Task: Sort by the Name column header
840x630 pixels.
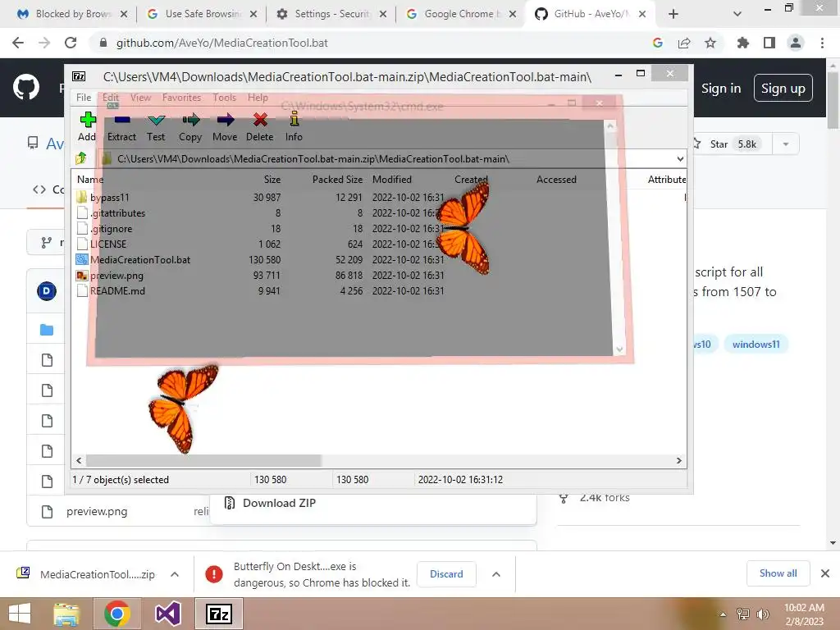Action: pos(90,180)
